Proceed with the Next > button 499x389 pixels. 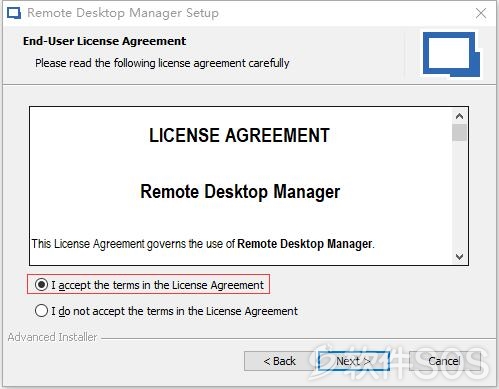(x=354, y=361)
